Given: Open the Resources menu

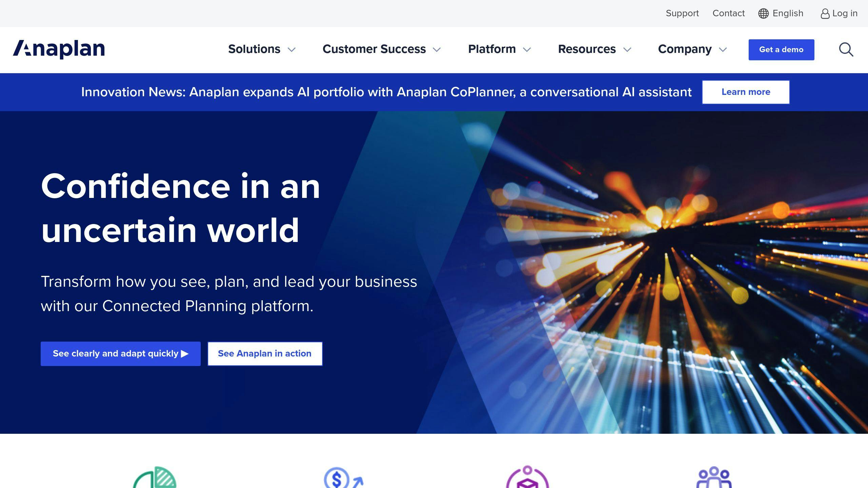Looking at the screenshot, I should pyautogui.click(x=587, y=49).
